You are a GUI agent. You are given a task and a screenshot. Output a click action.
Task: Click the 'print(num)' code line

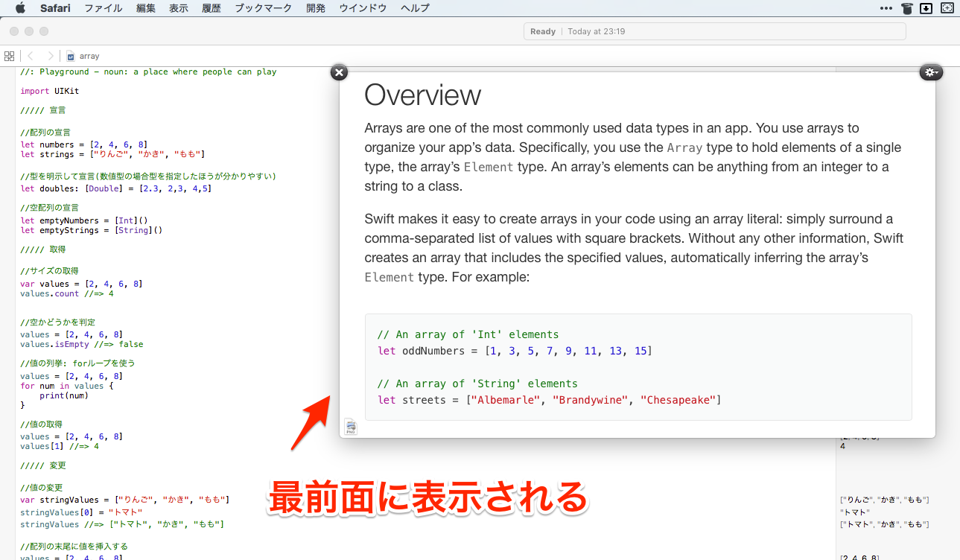point(64,395)
